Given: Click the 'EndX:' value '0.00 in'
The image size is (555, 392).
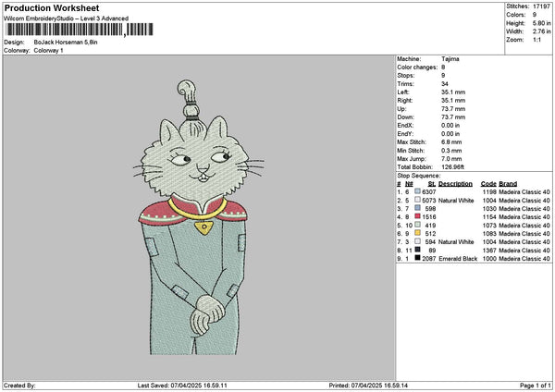Looking at the screenshot, I should click(450, 126).
